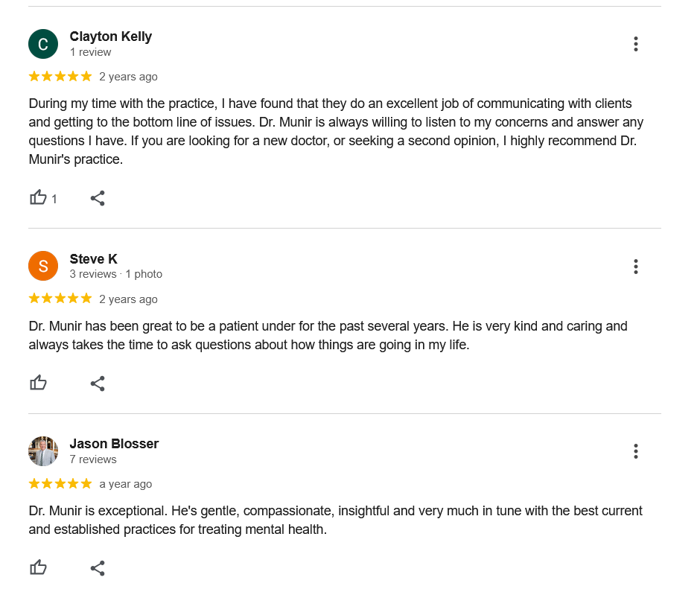Screen dimensions: 700x589
Task: Click Clayton Kelly's green avatar
Action: click(43, 44)
